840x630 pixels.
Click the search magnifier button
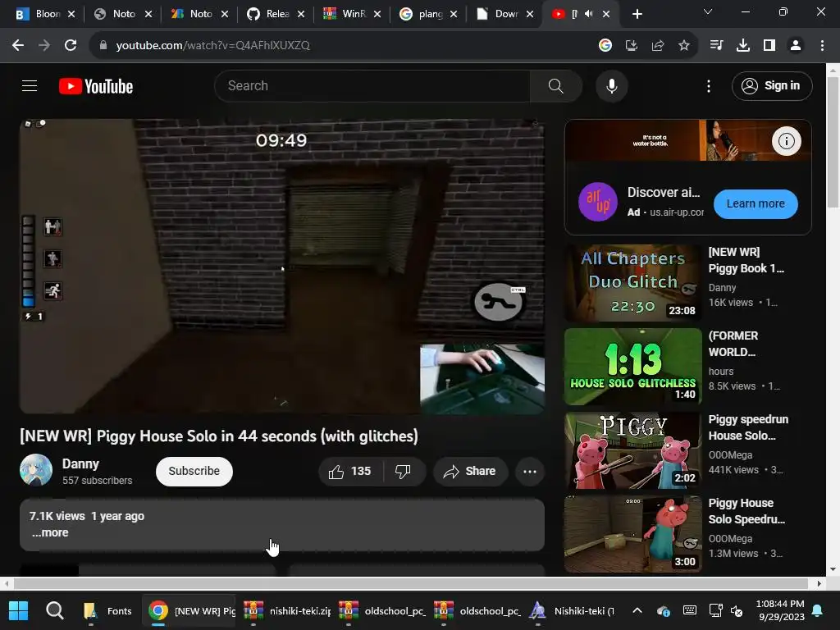(555, 85)
